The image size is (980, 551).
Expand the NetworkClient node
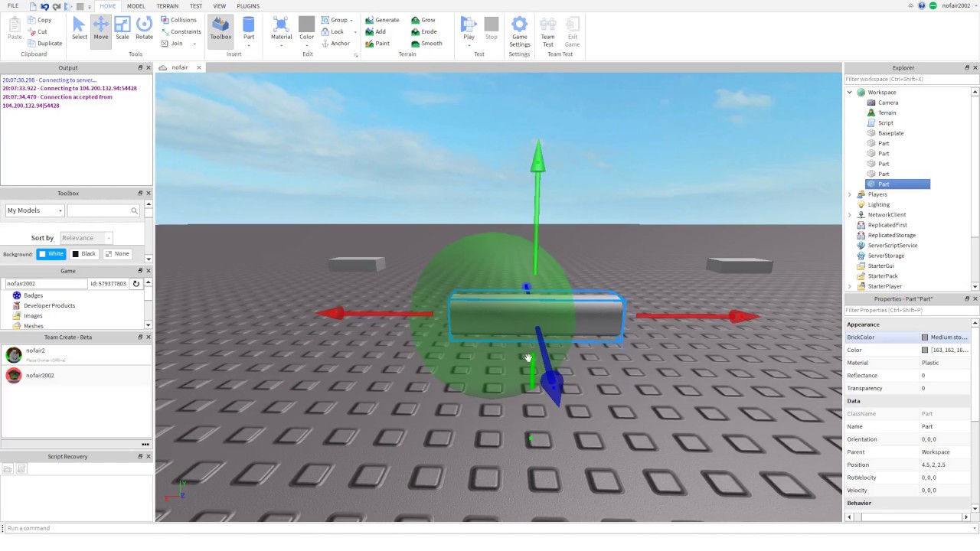coord(850,215)
